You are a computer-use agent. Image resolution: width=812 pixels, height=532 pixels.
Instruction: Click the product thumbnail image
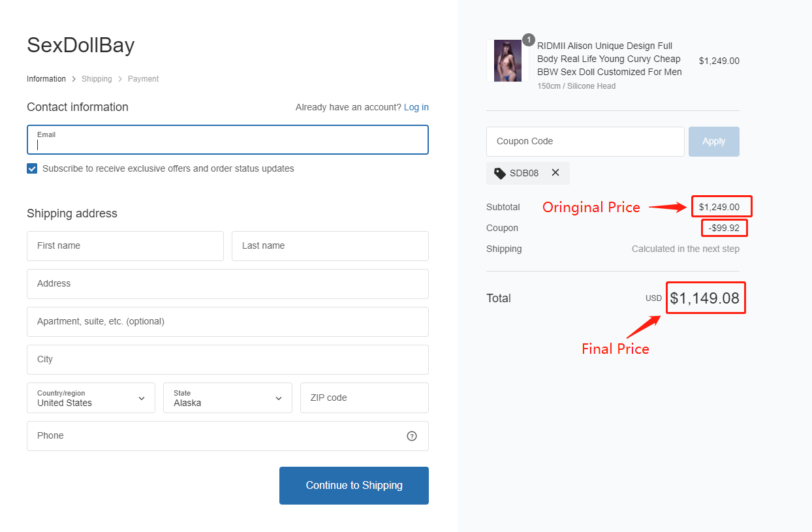point(507,61)
